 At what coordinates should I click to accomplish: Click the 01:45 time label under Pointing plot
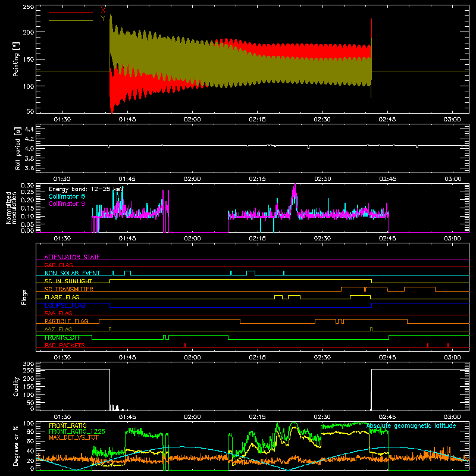click(x=127, y=120)
